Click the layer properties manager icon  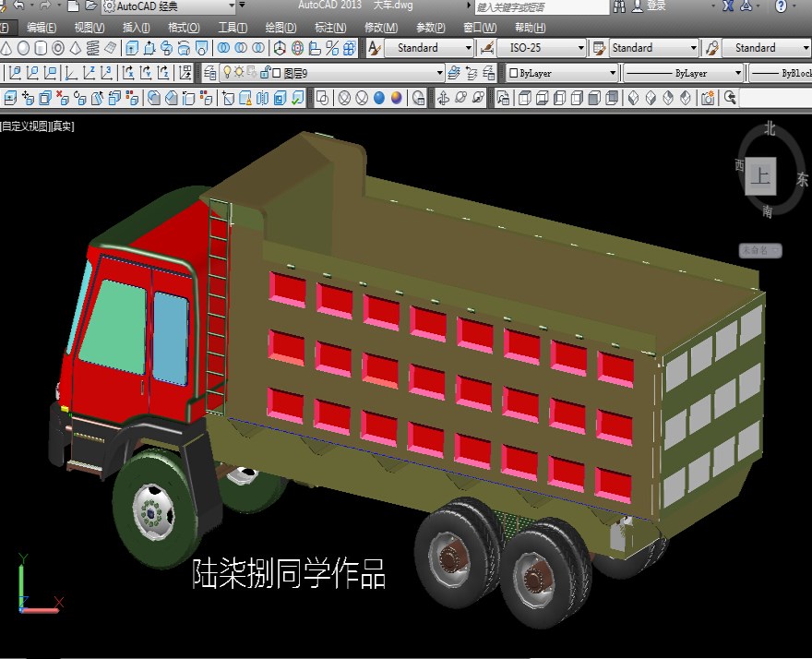[x=210, y=72]
